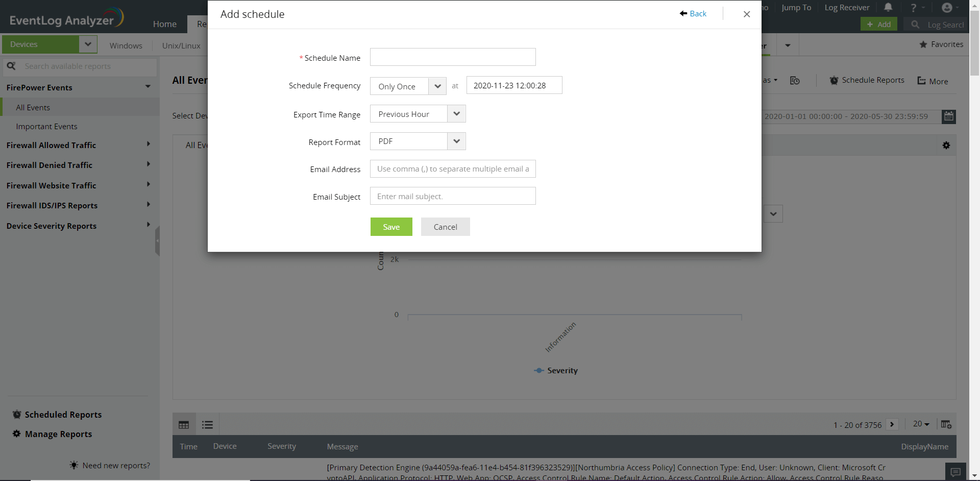Open the Home tab
Viewport: 980px width, 481px height.
165,24
